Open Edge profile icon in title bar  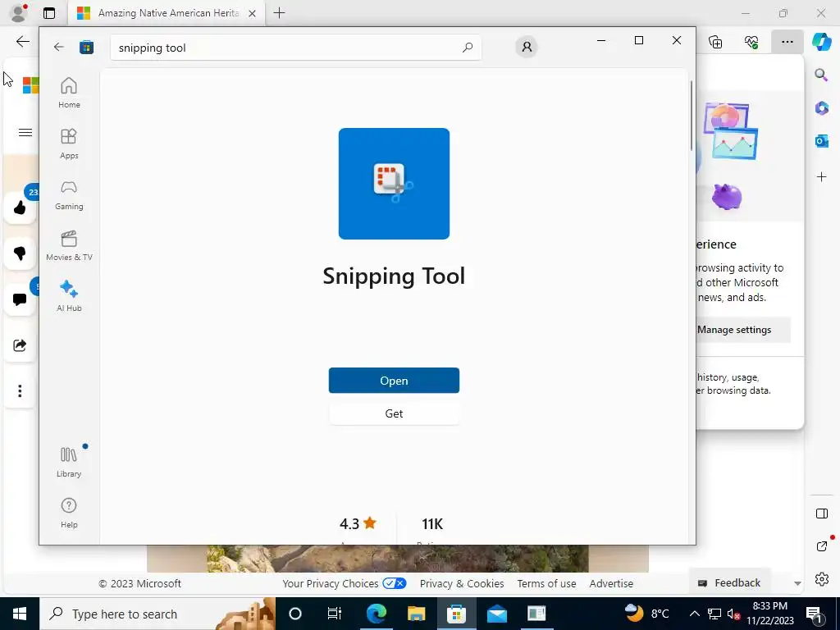[18, 13]
